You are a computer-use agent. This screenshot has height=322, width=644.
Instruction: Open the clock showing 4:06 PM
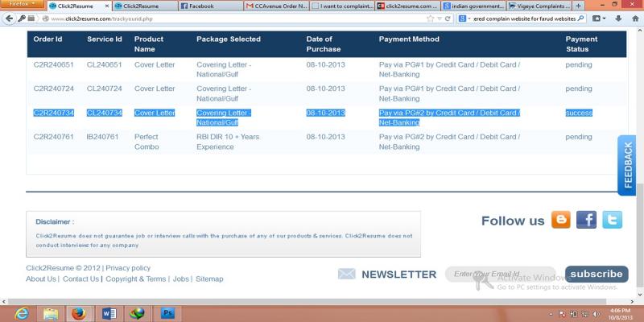[x=621, y=314]
